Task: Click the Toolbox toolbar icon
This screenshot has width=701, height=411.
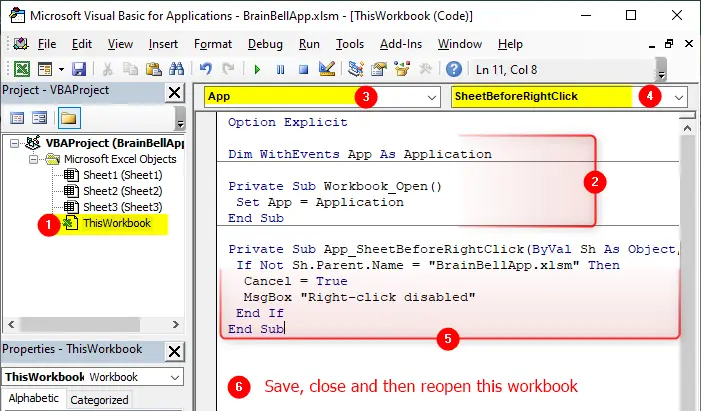Action: (x=425, y=69)
